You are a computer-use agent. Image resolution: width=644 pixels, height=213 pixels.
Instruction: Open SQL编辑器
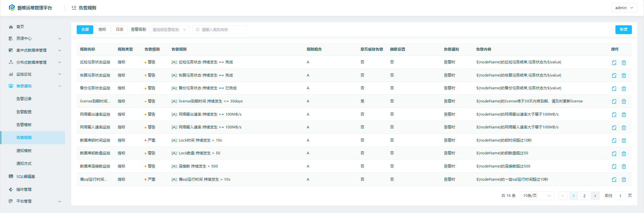pyautogui.click(x=33, y=177)
